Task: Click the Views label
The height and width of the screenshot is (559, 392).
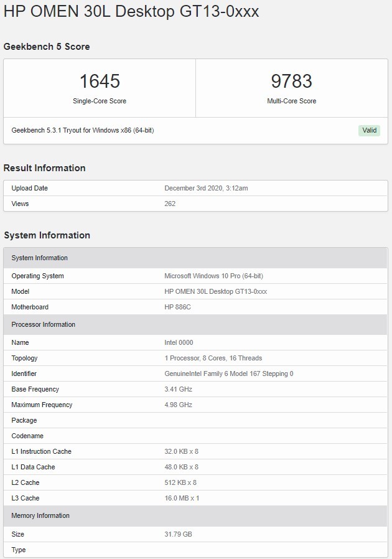Action: 20,204
